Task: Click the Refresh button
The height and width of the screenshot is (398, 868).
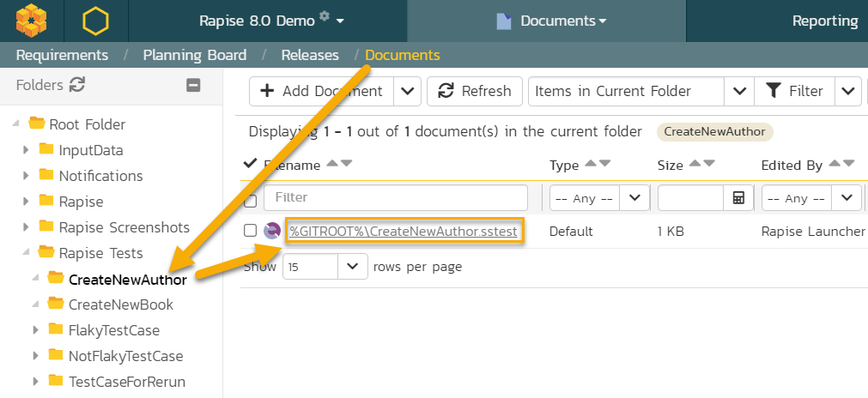Action: click(475, 91)
